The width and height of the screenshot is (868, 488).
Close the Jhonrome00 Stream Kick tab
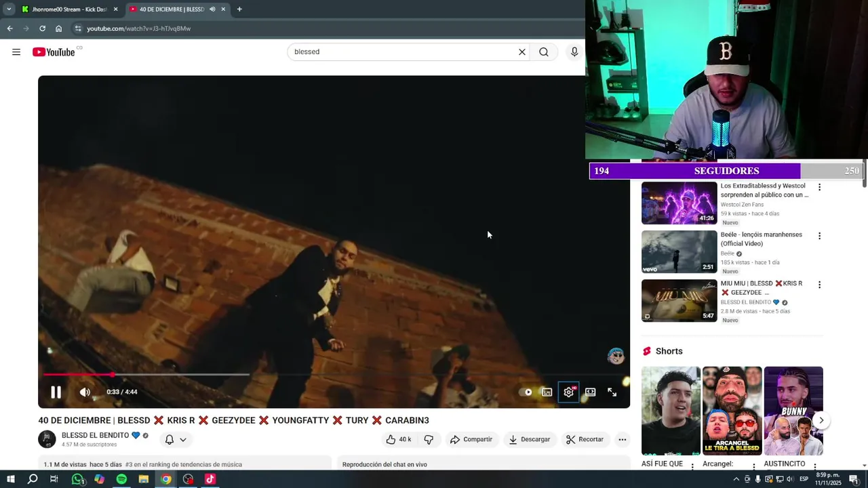(115, 9)
